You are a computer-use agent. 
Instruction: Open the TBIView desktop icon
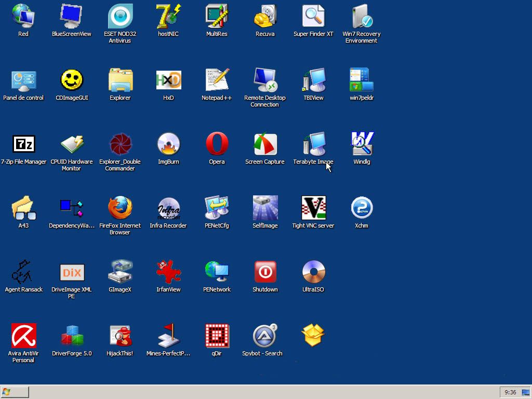tap(313, 81)
